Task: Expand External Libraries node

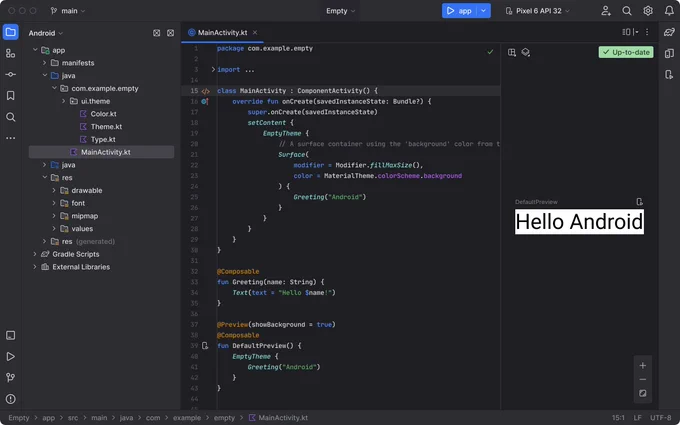Action: click(35, 267)
